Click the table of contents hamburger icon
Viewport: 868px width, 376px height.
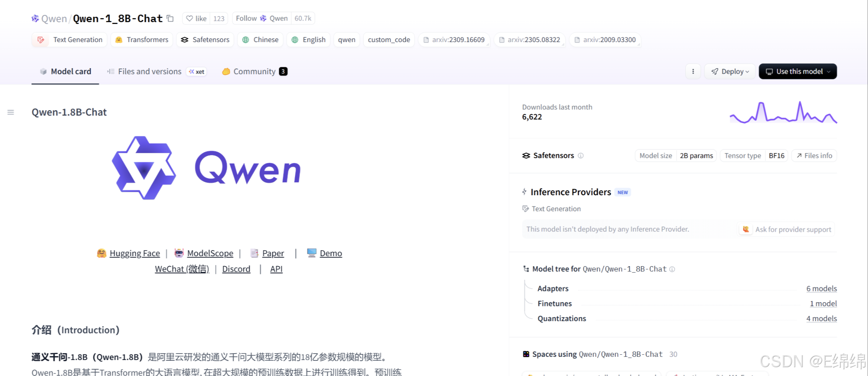[11, 112]
